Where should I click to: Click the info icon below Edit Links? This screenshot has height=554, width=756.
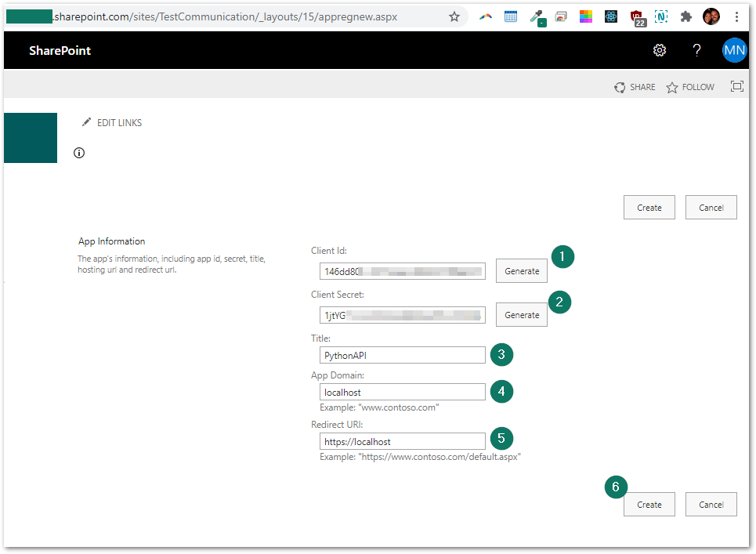(x=78, y=153)
